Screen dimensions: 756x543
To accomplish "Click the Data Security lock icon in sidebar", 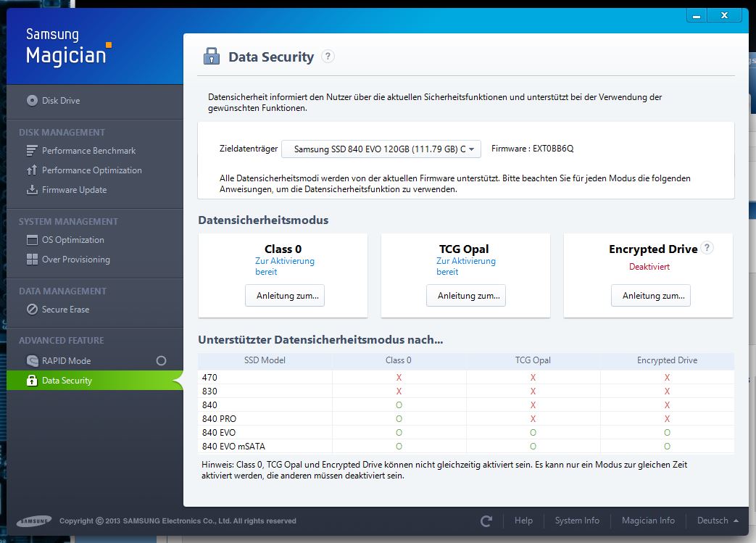I will [x=32, y=380].
